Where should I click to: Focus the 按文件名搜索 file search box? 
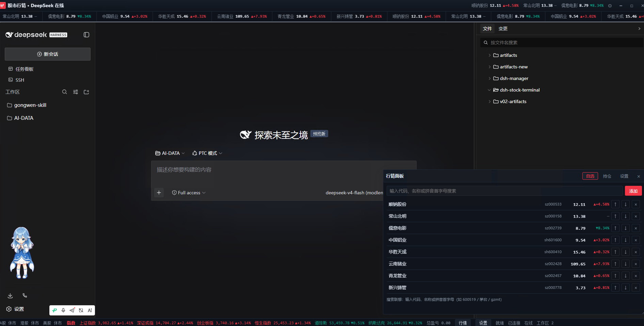[562, 43]
